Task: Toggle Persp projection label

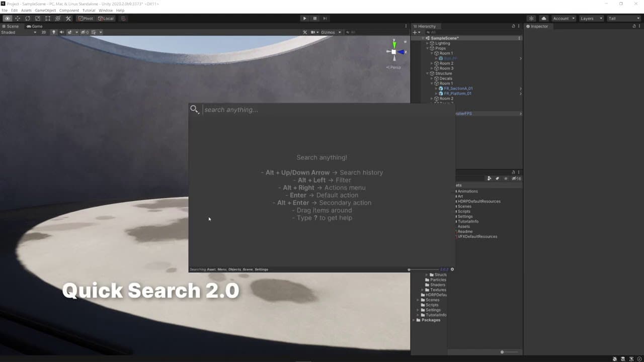Action: [394, 67]
